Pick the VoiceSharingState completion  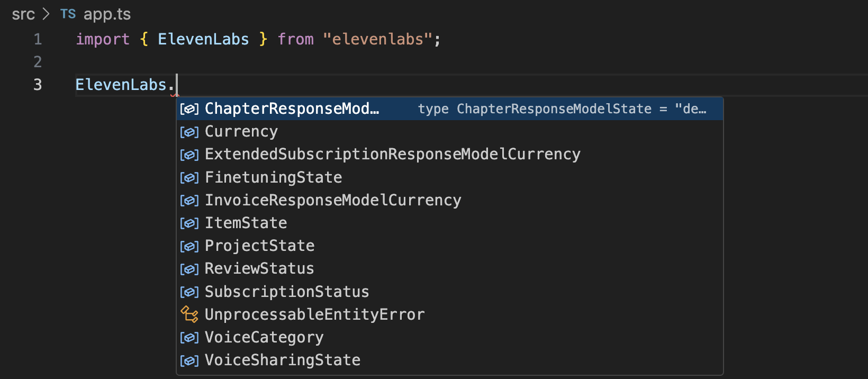282,360
